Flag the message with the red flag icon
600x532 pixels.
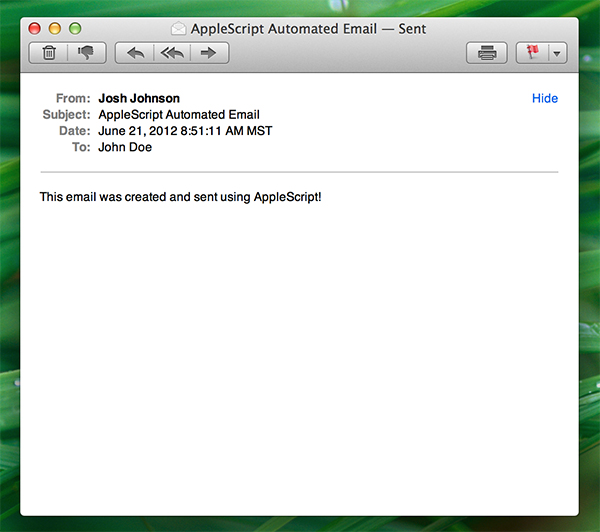[x=532, y=53]
